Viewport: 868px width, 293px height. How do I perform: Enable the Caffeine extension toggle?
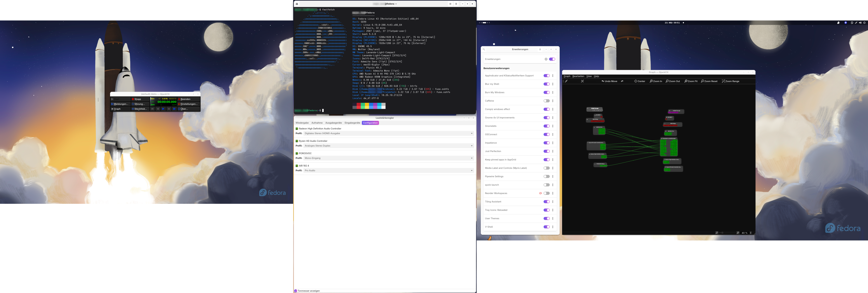click(546, 101)
